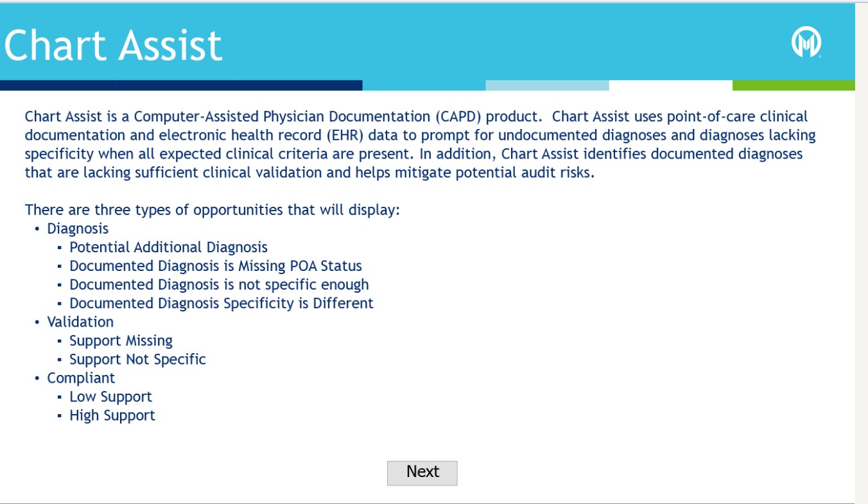Image resolution: width=868 pixels, height=504 pixels.
Task: Click the bright blue color strip segment
Action: [x=424, y=85]
